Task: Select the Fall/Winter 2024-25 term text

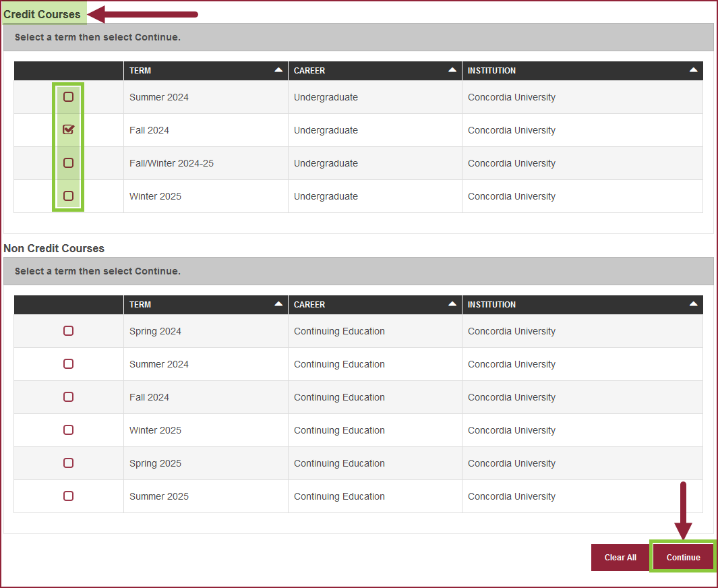Action: click(171, 163)
